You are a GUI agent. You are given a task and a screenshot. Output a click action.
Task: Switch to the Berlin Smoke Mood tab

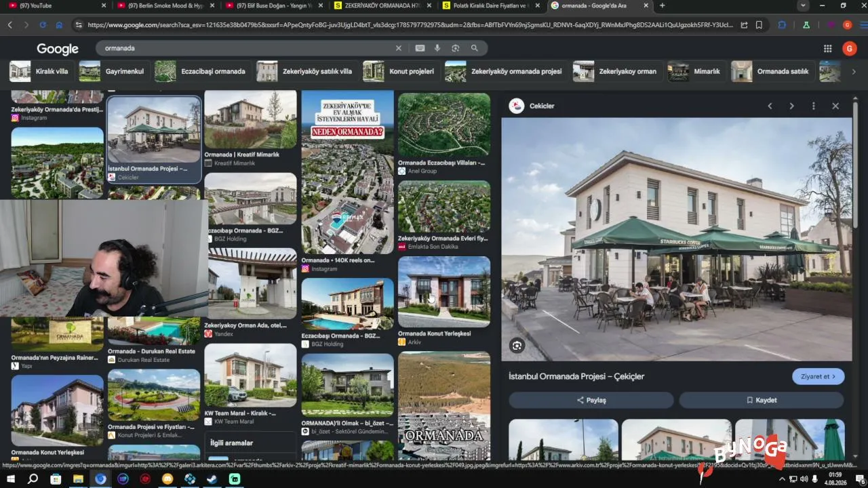pos(165,5)
